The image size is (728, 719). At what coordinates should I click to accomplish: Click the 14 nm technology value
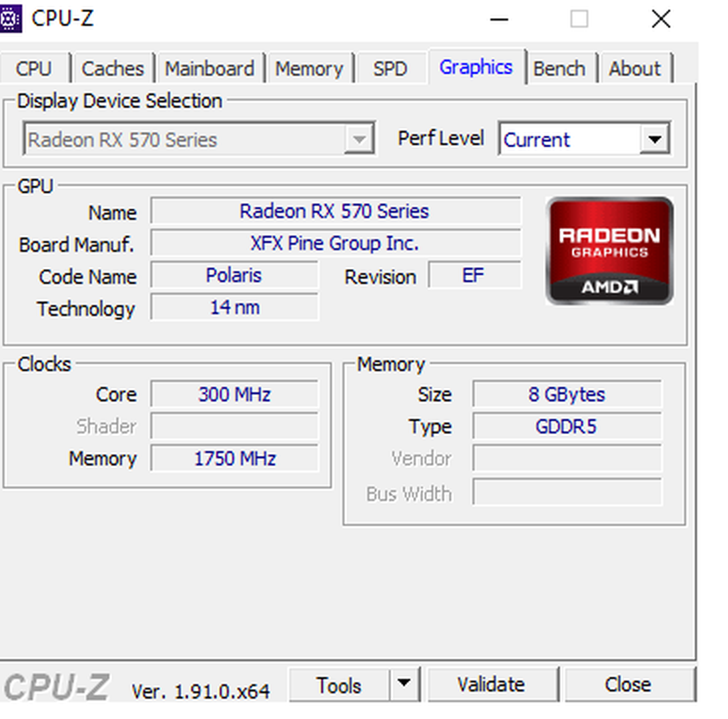pos(234,308)
